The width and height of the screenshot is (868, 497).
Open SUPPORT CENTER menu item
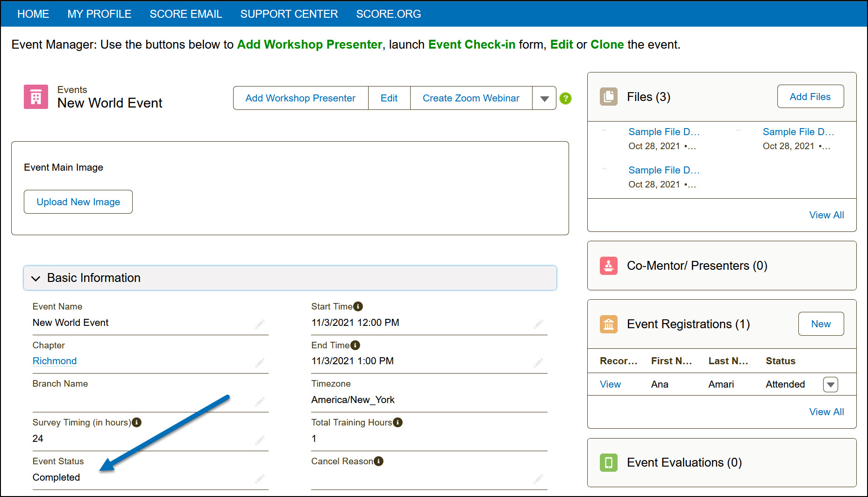289,14
